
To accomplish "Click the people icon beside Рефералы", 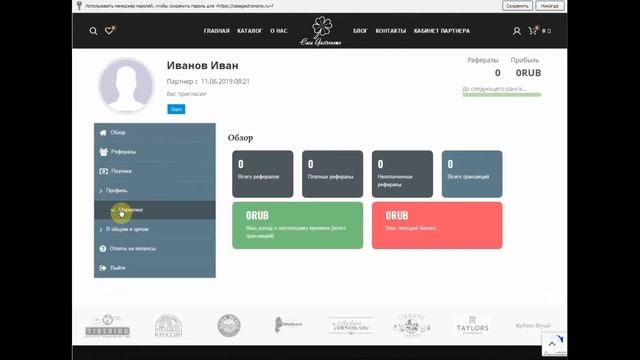I will tap(104, 152).
